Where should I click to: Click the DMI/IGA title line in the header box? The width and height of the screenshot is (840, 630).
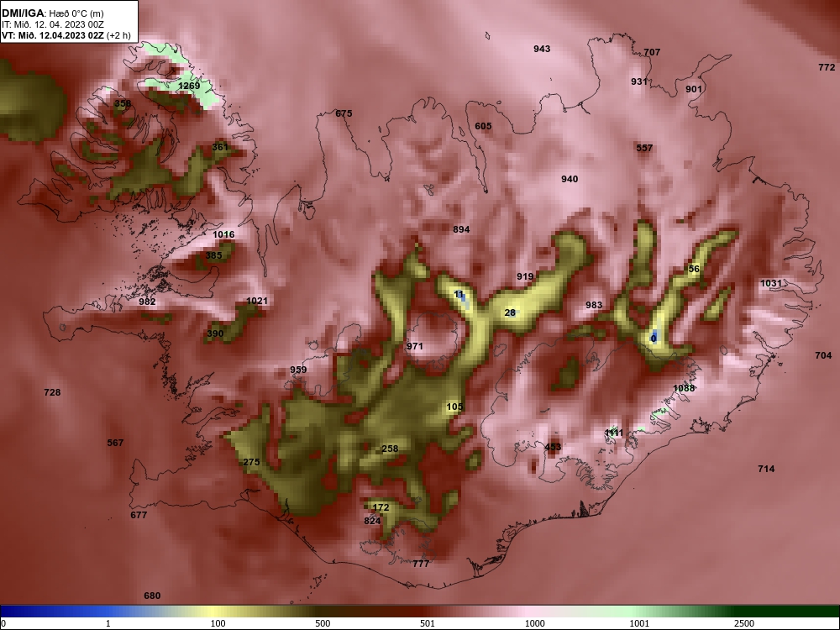52,13
